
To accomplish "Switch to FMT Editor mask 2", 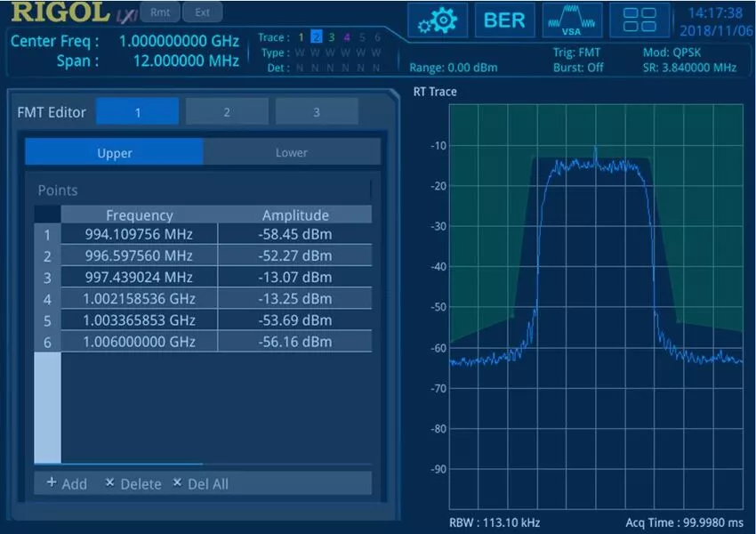I will coord(227,112).
